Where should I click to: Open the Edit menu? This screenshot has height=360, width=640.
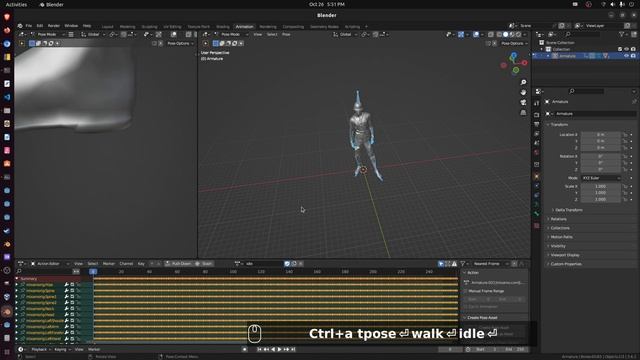[x=40, y=26]
